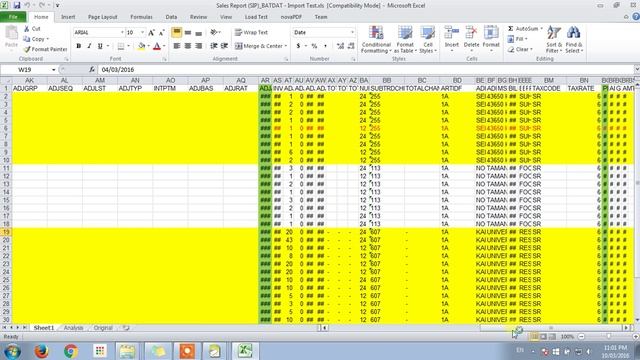Toggle top vertical alignment
Viewport: 640px width, 360px height.
(x=176, y=32)
